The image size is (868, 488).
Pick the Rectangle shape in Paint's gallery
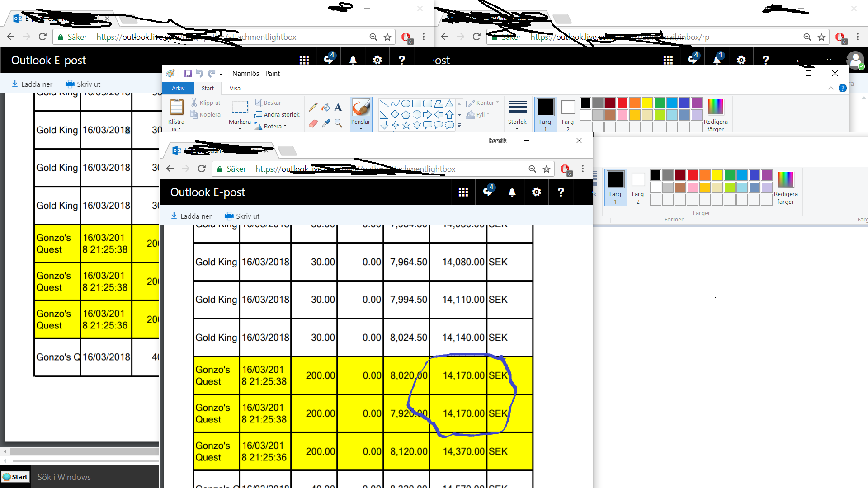click(417, 103)
